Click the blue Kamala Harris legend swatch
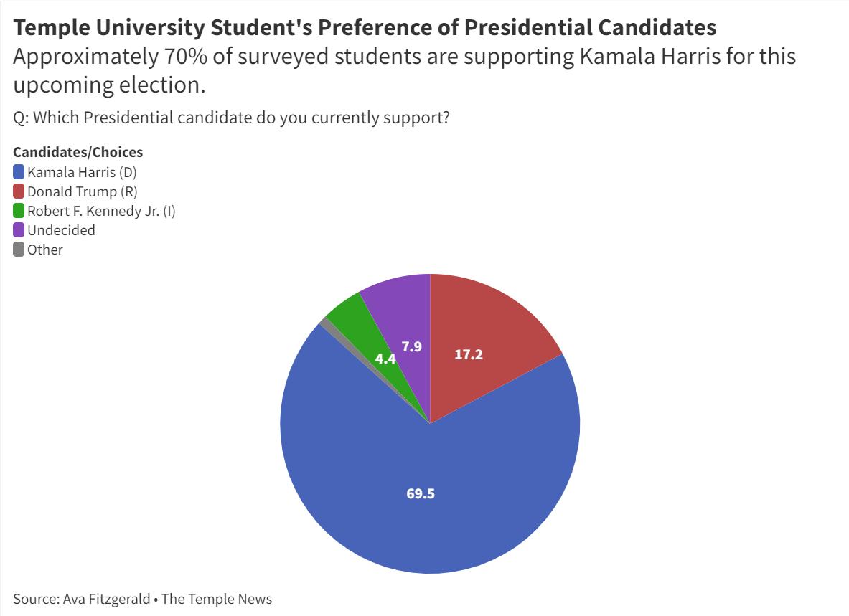 [x=19, y=172]
